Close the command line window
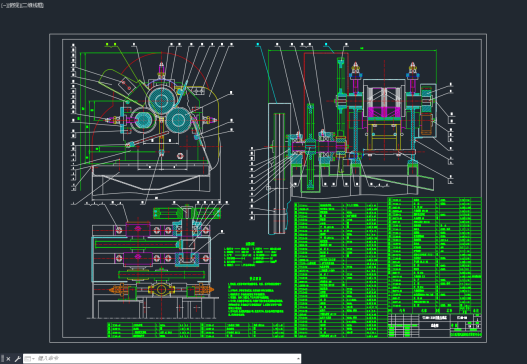 pyautogui.click(x=8, y=359)
